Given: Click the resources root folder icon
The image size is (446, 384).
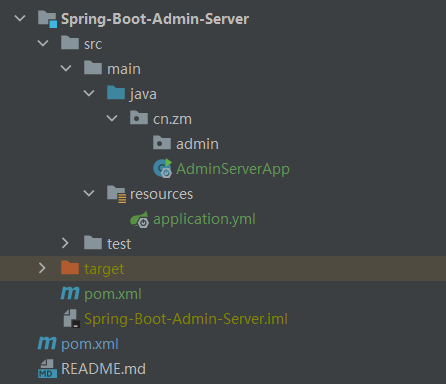Looking at the screenshot, I should [x=116, y=194].
